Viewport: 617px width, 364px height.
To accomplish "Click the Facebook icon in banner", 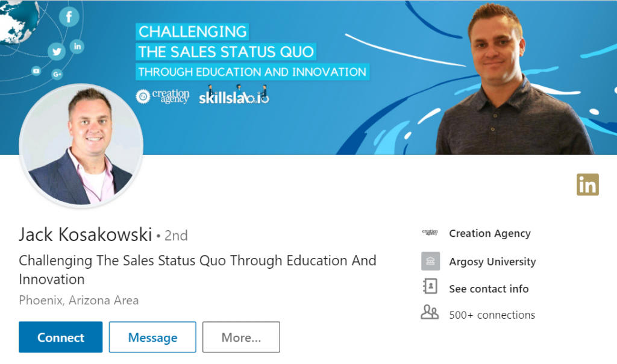I will point(69,17).
